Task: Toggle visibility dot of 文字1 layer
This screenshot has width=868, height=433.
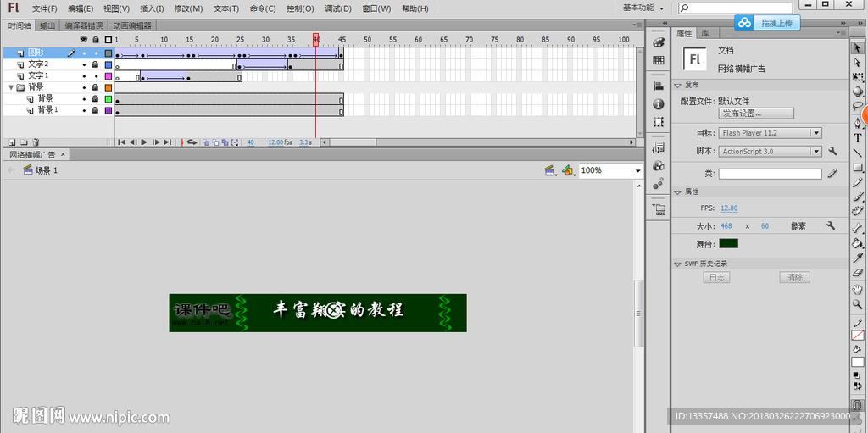Action: click(x=84, y=76)
